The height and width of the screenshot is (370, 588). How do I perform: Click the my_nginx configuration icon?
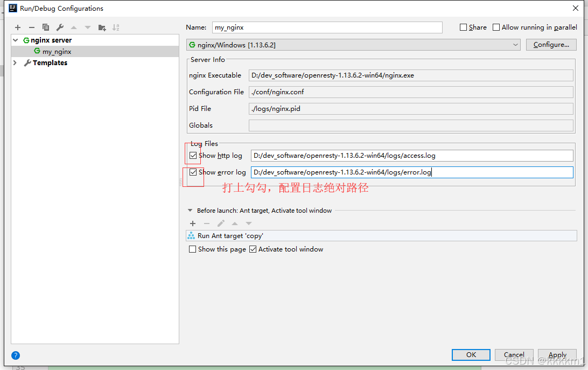click(x=37, y=51)
